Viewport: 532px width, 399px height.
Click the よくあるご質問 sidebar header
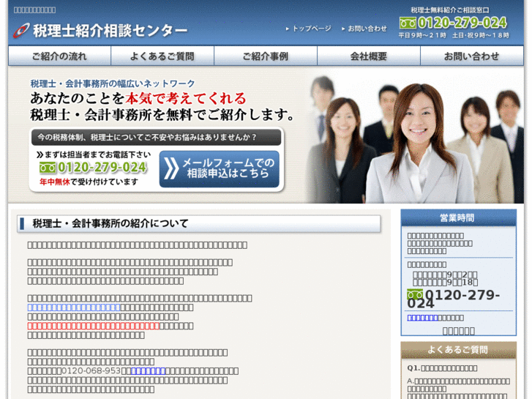458,350
